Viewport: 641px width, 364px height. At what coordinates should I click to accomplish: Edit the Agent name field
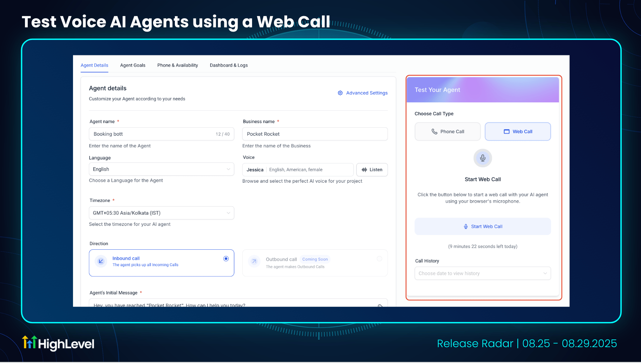pos(161,134)
